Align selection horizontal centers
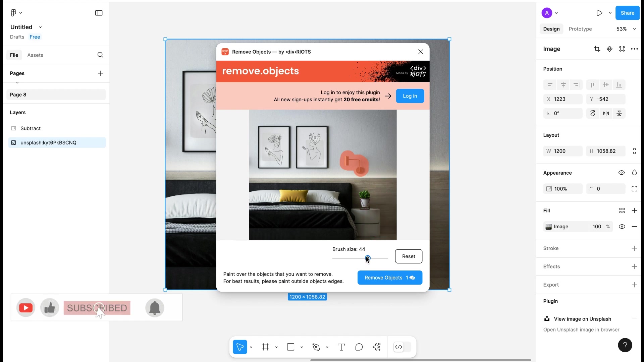Image resolution: width=644 pixels, height=362 pixels. pyautogui.click(x=563, y=85)
